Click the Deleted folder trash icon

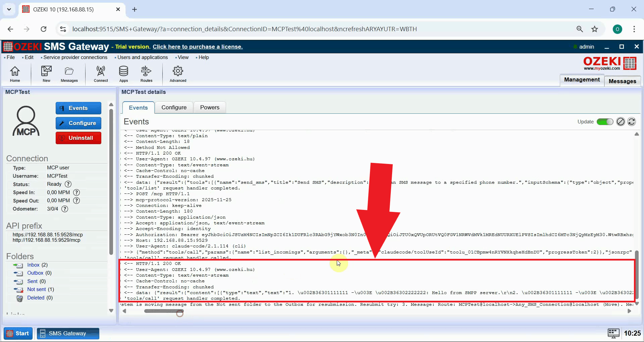tap(19, 298)
